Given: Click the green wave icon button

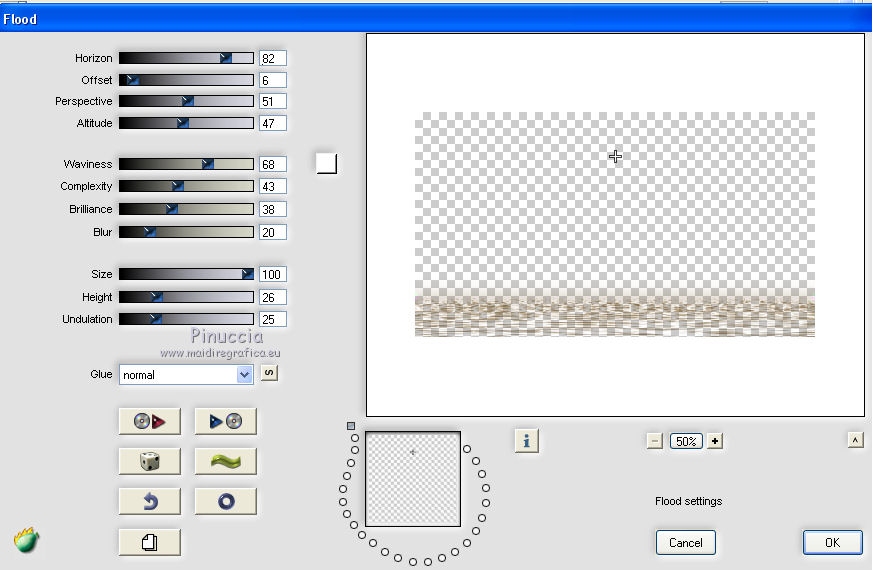Looking at the screenshot, I should click(225, 461).
